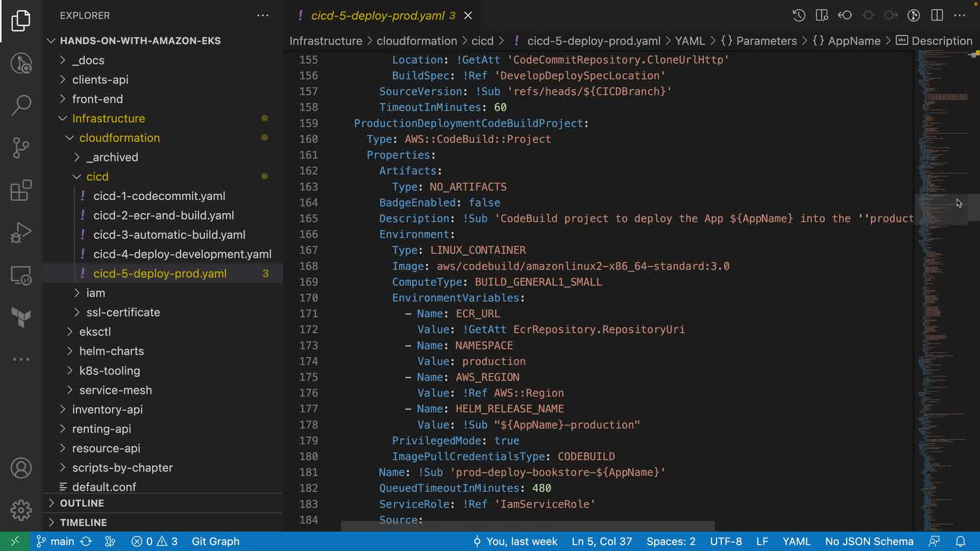
Task: Open the Extensions view
Action: (21, 191)
